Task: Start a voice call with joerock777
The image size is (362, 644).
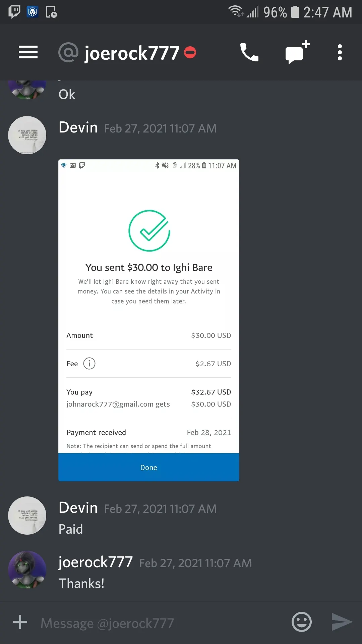Action: click(x=249, y=52)
